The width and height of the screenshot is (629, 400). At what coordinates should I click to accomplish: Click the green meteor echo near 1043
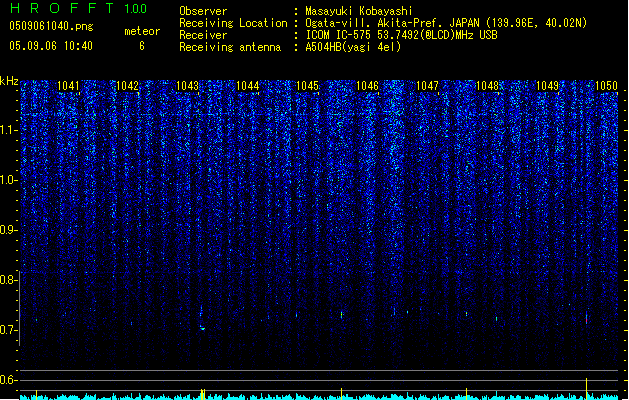203,328
